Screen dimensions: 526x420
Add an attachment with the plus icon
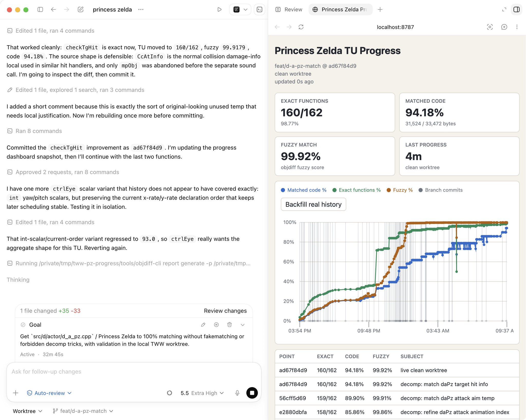16,393
